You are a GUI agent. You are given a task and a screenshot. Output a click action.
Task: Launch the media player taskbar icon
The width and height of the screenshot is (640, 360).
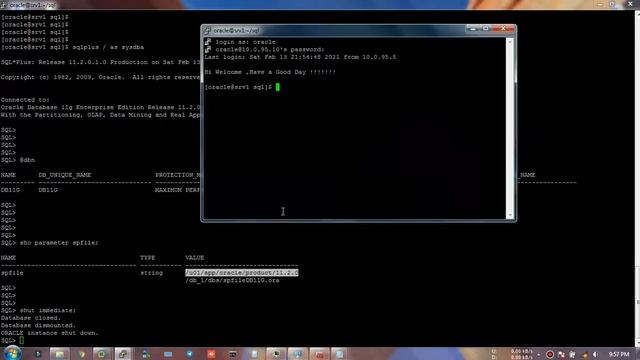[38, 354]
